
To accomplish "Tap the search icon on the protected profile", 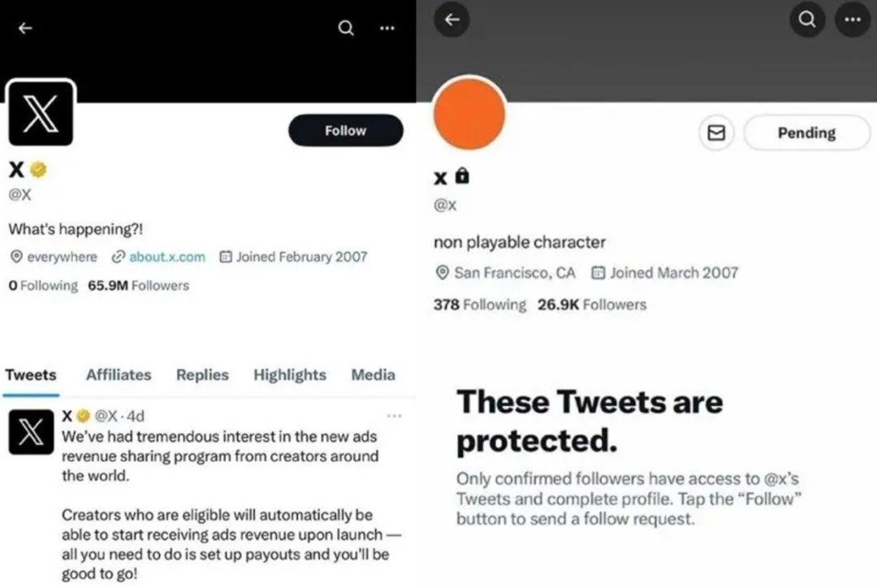I will (x=807, y=20).
